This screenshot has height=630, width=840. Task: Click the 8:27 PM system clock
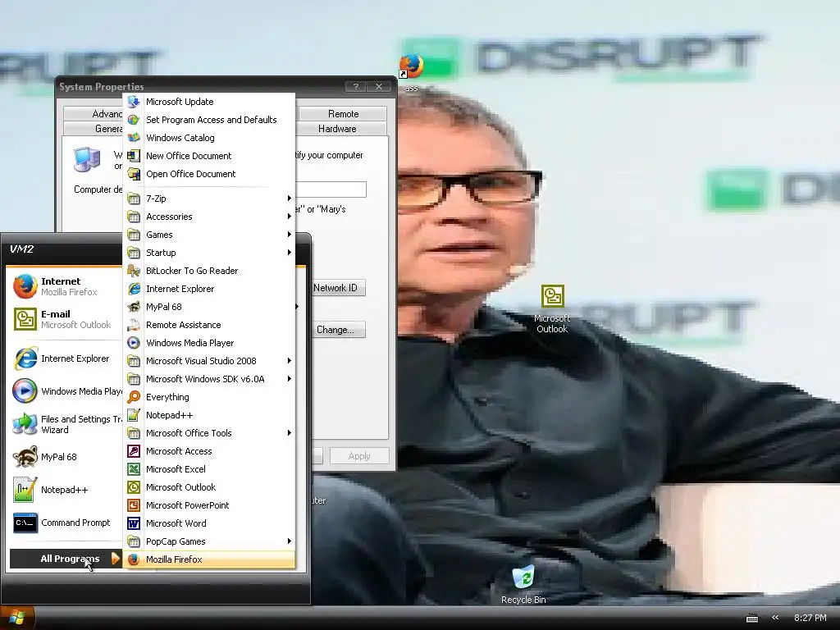810,618
